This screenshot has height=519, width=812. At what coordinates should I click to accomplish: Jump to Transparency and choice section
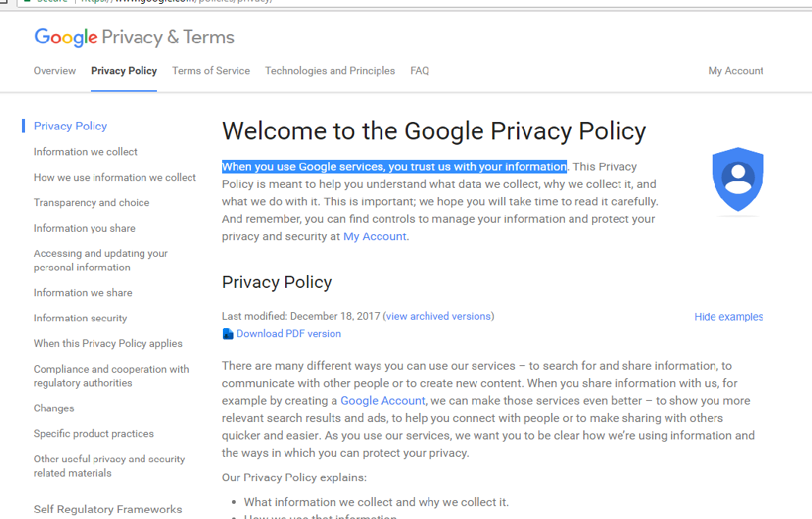pyautogui.click(x=91, y=202)
